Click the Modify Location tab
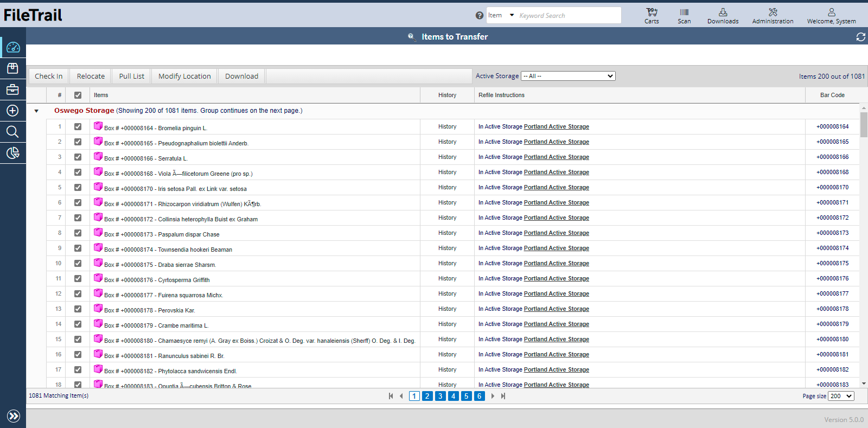The height and width of the screenshot is (428, 868). 184,76
